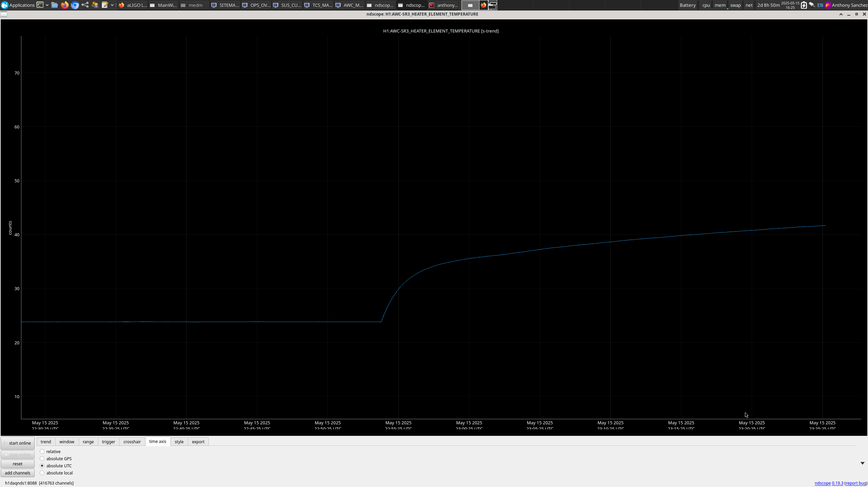Switch to the AWC_M... taskbar window
The image size is (868, 487).
point(349,5)
